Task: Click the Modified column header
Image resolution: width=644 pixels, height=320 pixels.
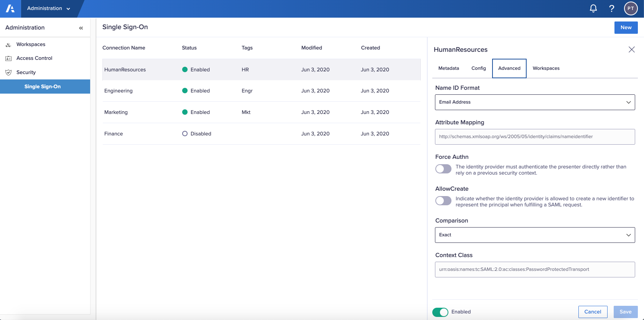Action: coord(311,48)
